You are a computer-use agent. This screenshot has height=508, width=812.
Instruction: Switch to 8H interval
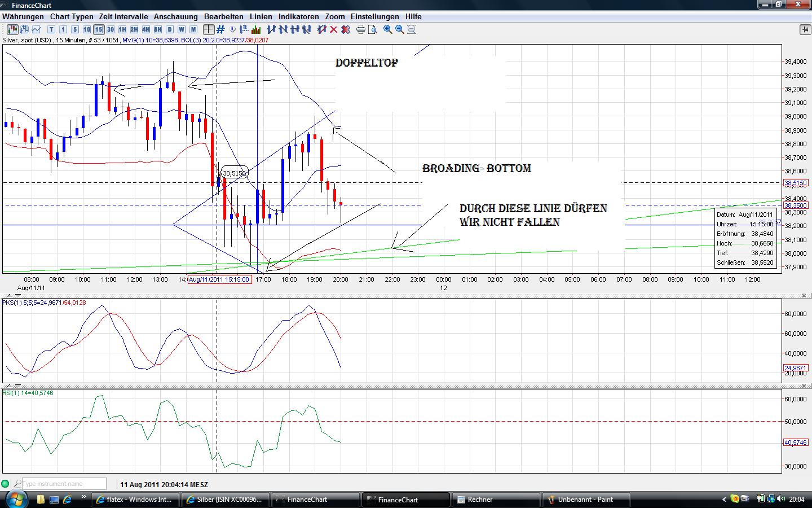[x=158, y=29]
